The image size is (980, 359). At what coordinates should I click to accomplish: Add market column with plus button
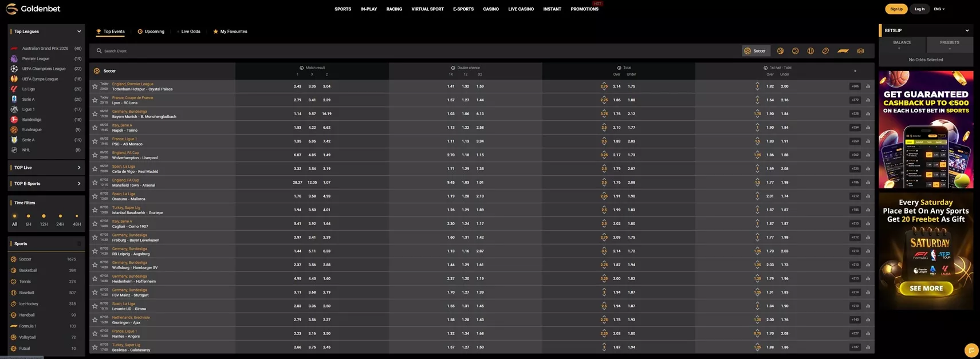[855, 71]
